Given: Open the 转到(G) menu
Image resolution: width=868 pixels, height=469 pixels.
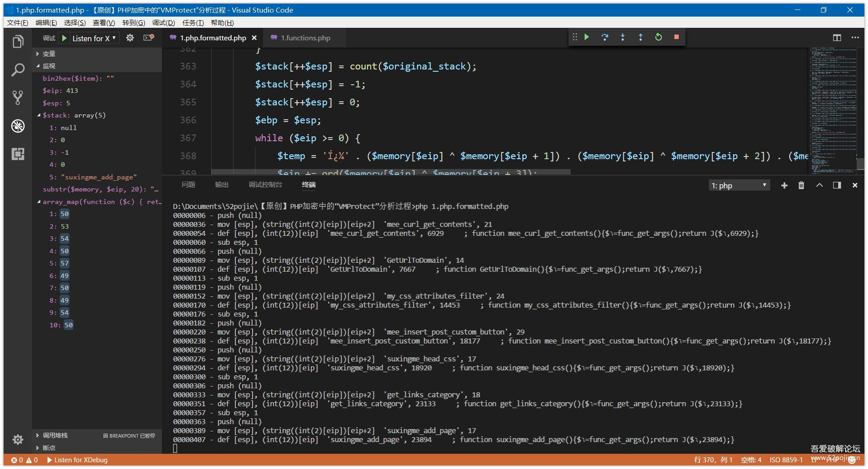Looking at the screenshot, I should tap(134, 23).
